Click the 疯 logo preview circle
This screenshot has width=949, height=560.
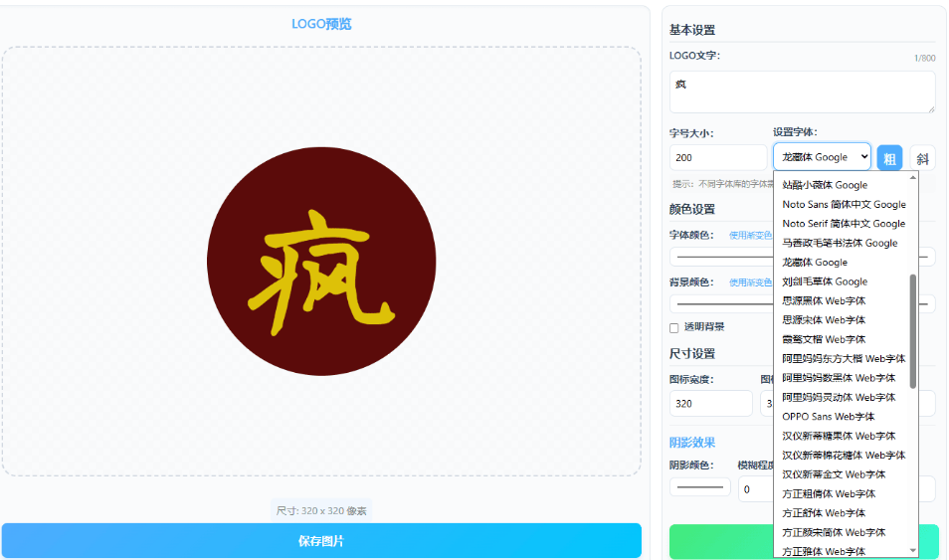point(321,261)
